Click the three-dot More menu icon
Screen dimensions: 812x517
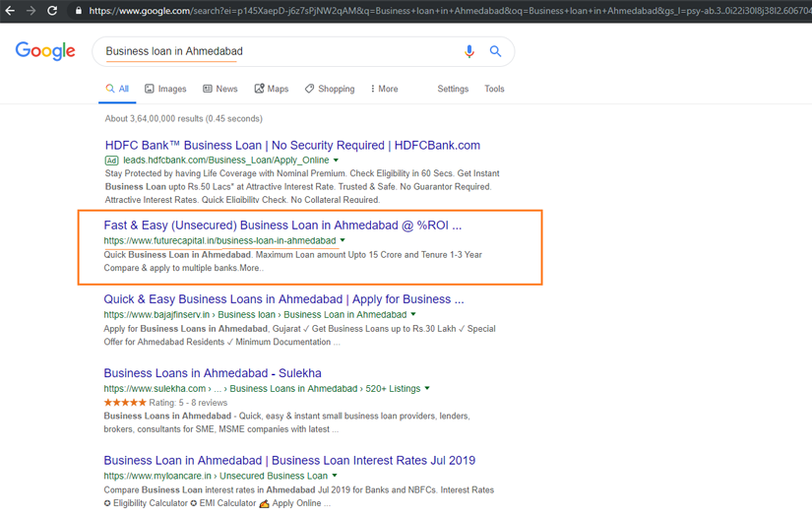tap(372, 89)
